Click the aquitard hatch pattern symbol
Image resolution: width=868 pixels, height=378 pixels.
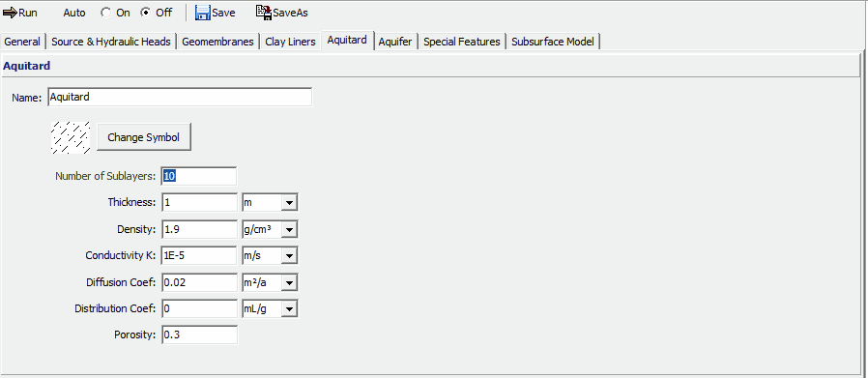pyautogui.click(x=71, y=137)
